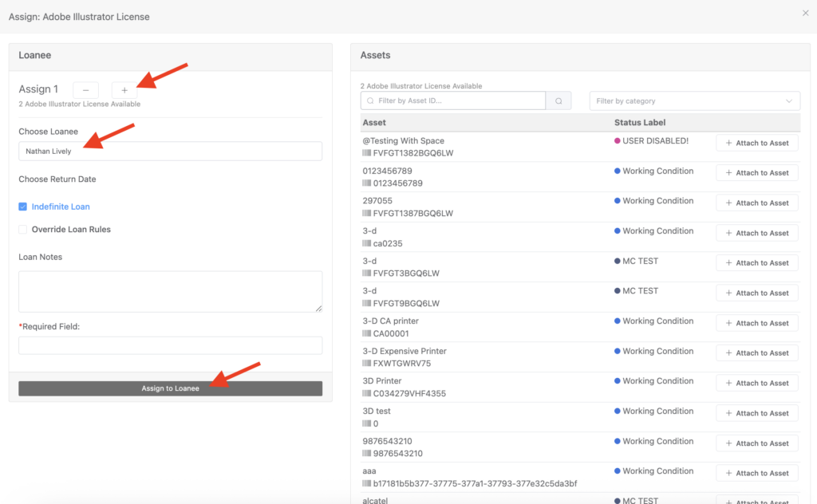The image size is (817, 504).
Task: Close the Assign dialog with the X icon
Action: pos(804,13)
